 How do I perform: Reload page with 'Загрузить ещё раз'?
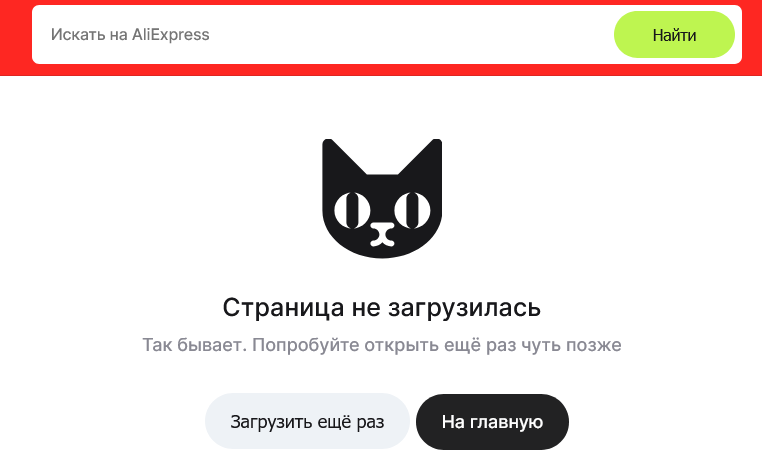(x=307, y=422)
